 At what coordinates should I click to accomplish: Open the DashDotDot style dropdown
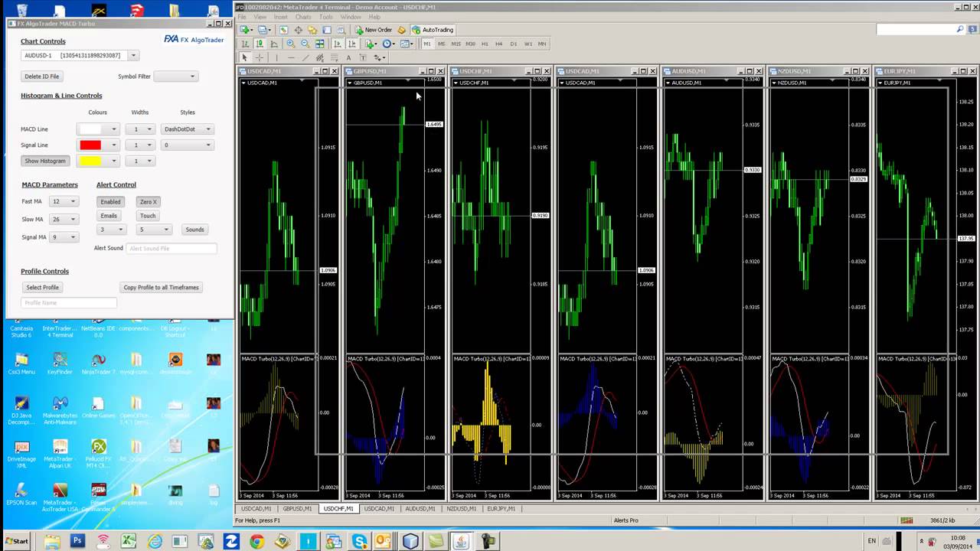coord(187,129)
